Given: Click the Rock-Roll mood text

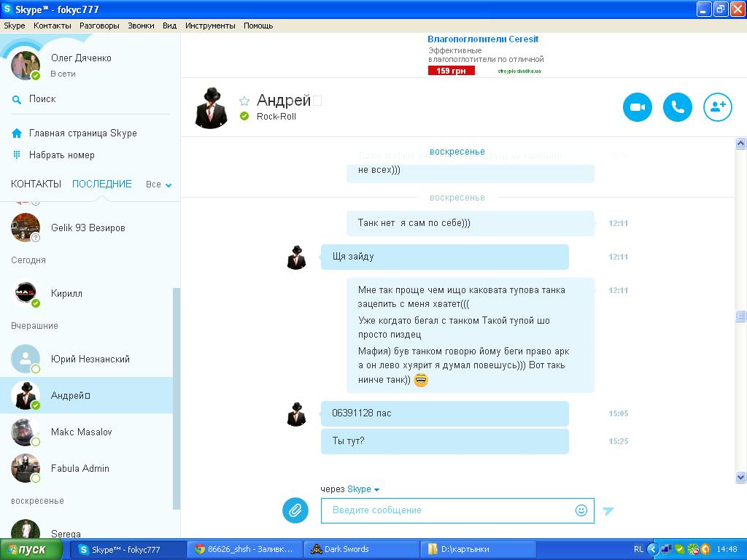Looking at the screenshot, I should click(276, 117).
